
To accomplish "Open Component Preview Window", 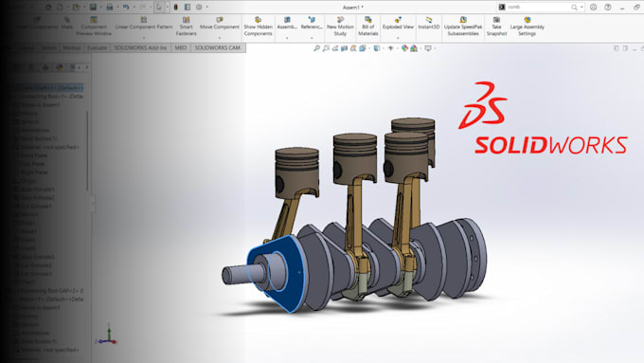I will tap(94, 27).
